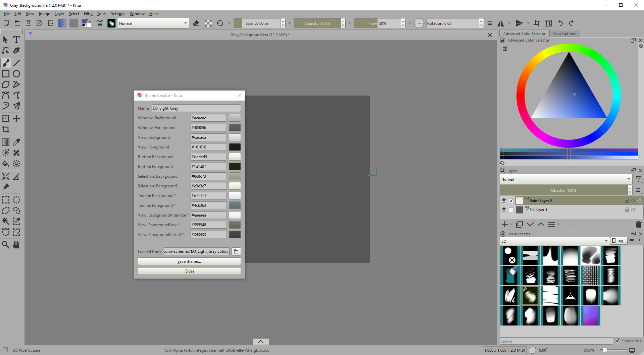Select the Text tool
The width and height of the screenshot is (644, 355).
point(16,40)
